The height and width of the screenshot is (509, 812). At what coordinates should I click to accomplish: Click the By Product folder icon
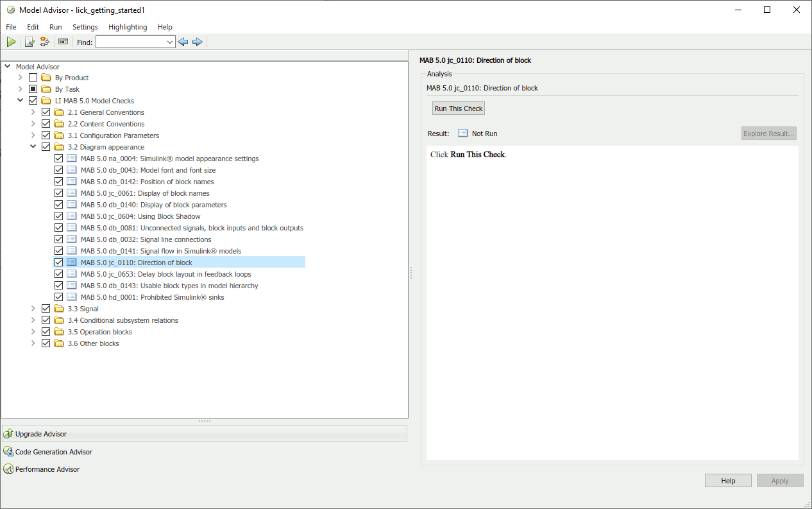pos(46,78)
